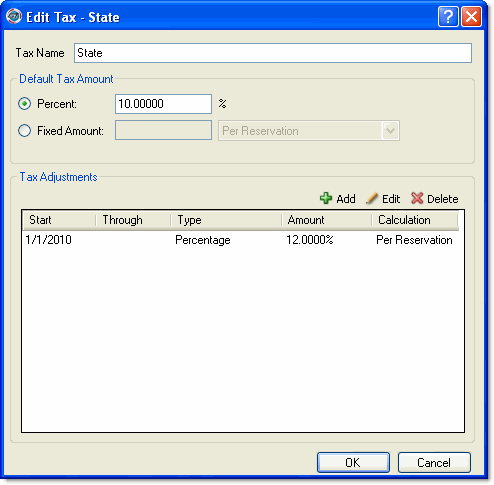The height and width of the screenshot is (485, 494).
Task: Click the Cancel button
Action: pyautogui.click(x=434, y=462)
